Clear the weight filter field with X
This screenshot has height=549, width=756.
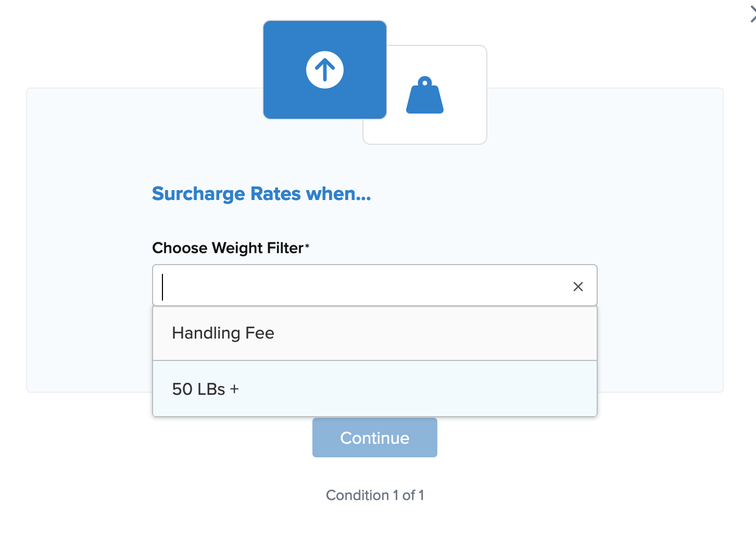click(x=578, y=286)
